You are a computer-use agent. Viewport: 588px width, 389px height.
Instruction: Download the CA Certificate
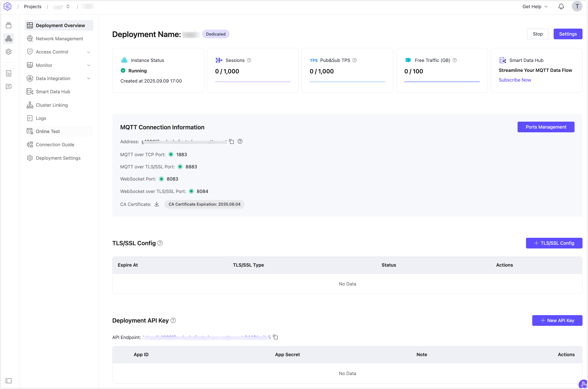pos(157,204)
